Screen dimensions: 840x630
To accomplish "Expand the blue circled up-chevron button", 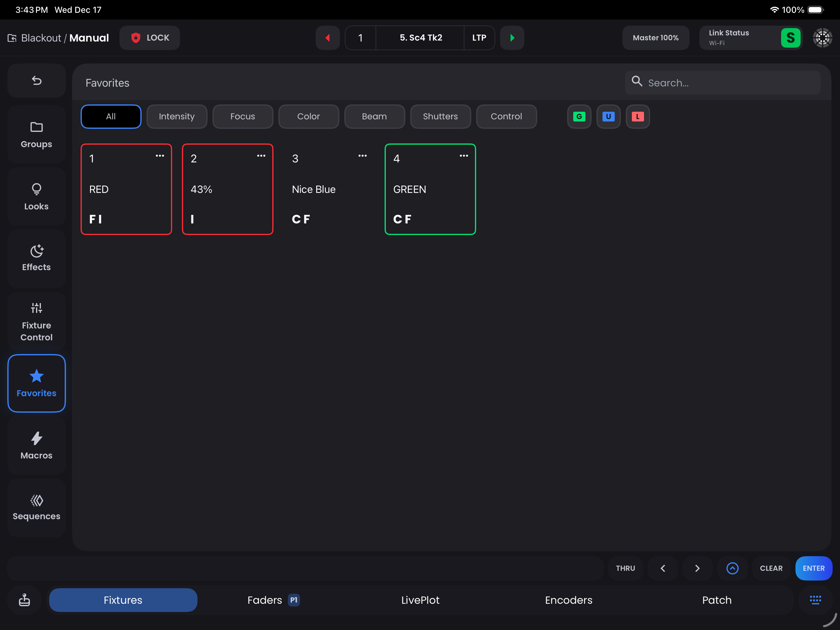I will 732,568.
